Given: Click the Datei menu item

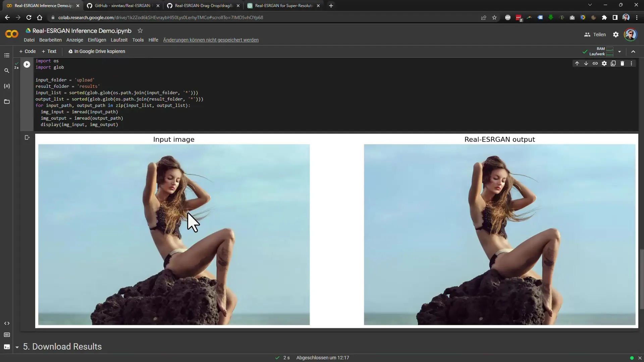Looking at the screenshot, I should click(29, 40).
